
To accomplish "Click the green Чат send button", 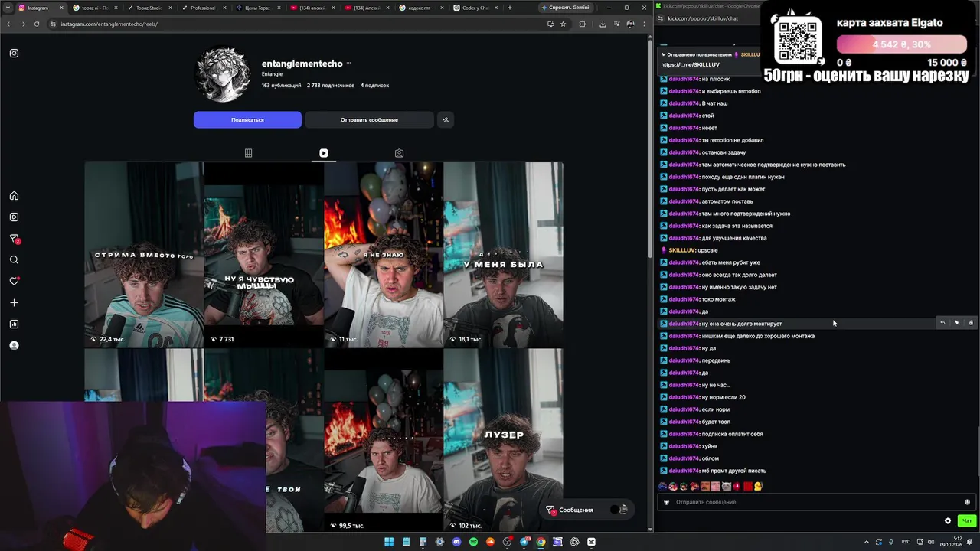I will click(967, 521).
